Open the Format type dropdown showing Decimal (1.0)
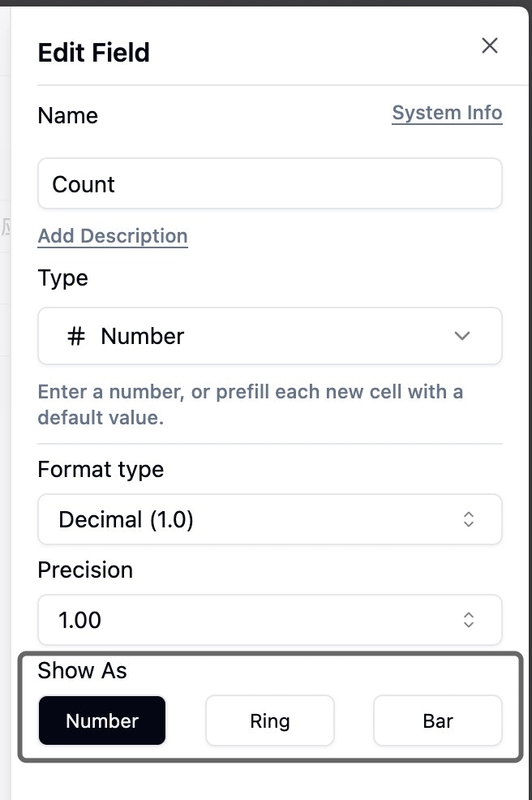The height and width of the screenshot is (800, 532). [x=270, y=518]
